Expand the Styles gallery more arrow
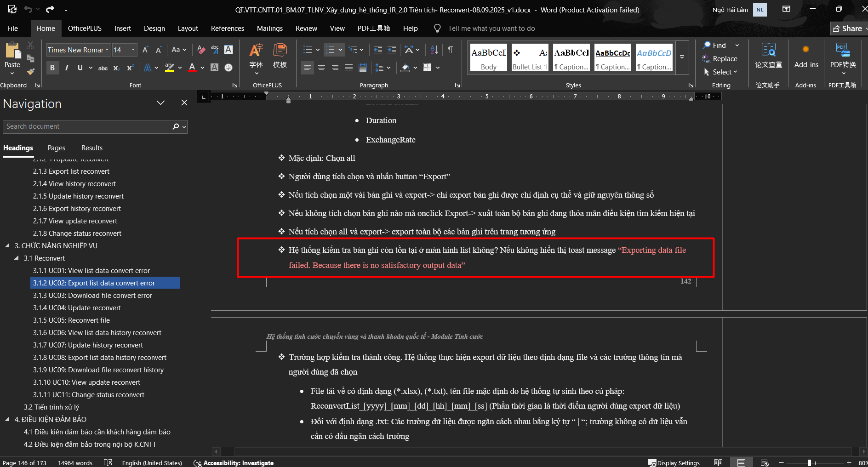 pos(682,57)
